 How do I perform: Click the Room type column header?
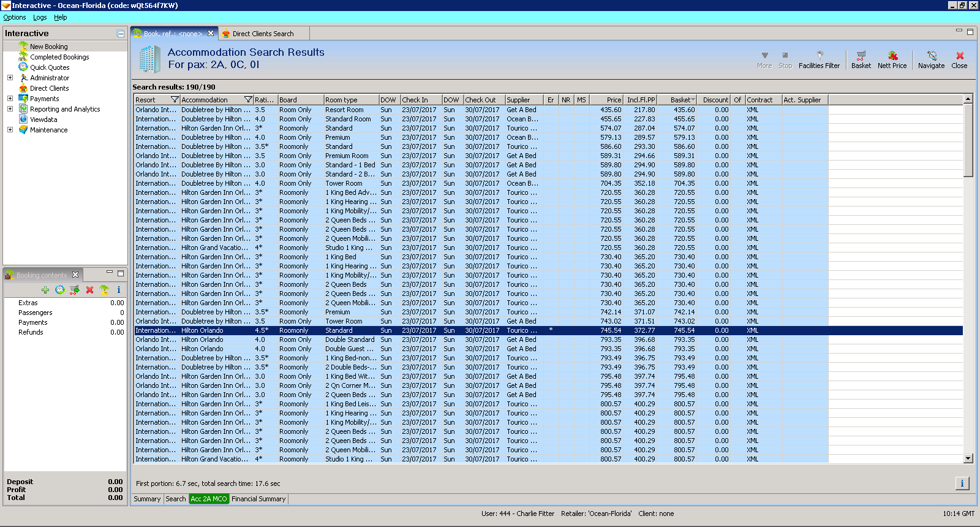click(x=351, y=100)
